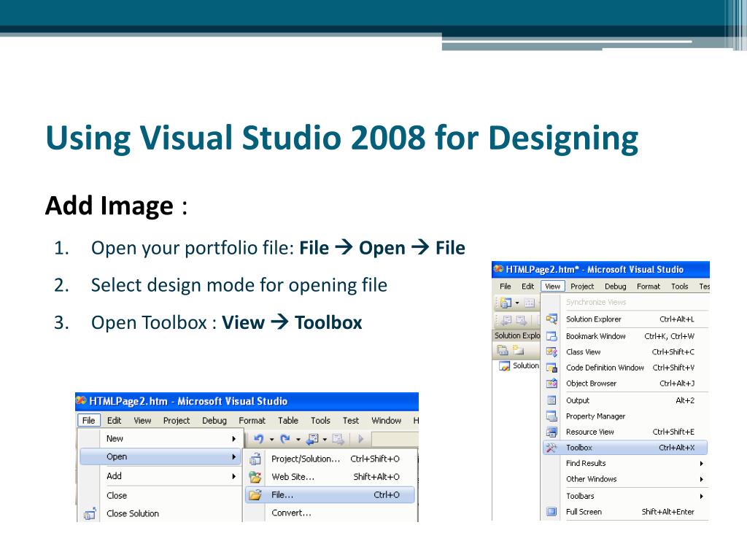The width and height of the screenshot is (747, 560).
Task: Click Resource View icon in View menu
Action: tap(551, 432)
